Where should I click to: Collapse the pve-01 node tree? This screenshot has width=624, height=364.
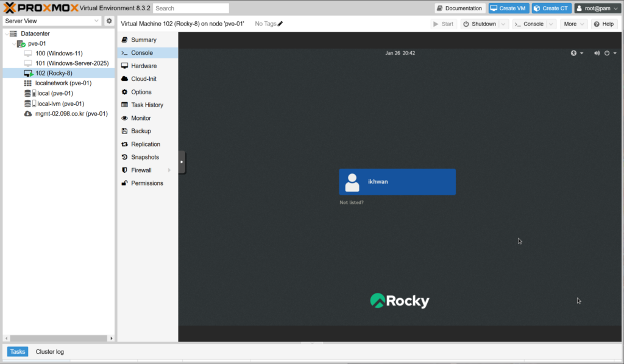14,44
